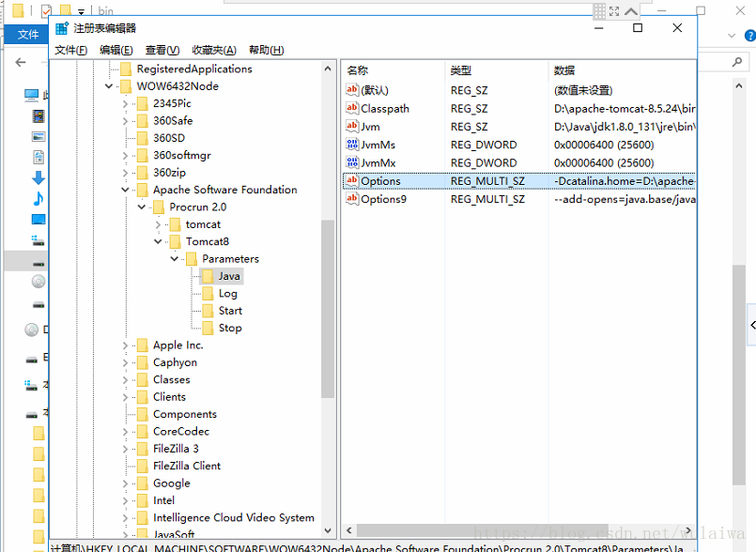Click the grid view icon in background window
Image resolution: width=756 pixels, height=552 pixels.
599,11
